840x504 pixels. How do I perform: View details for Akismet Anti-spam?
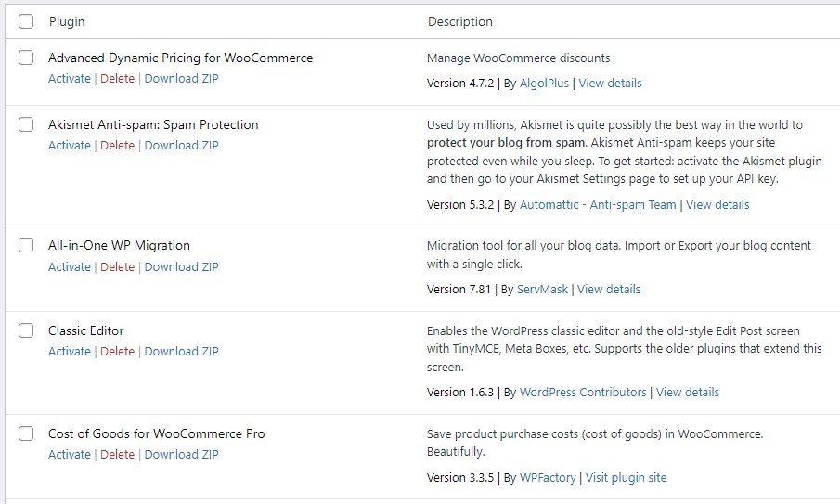coord(717,205)
